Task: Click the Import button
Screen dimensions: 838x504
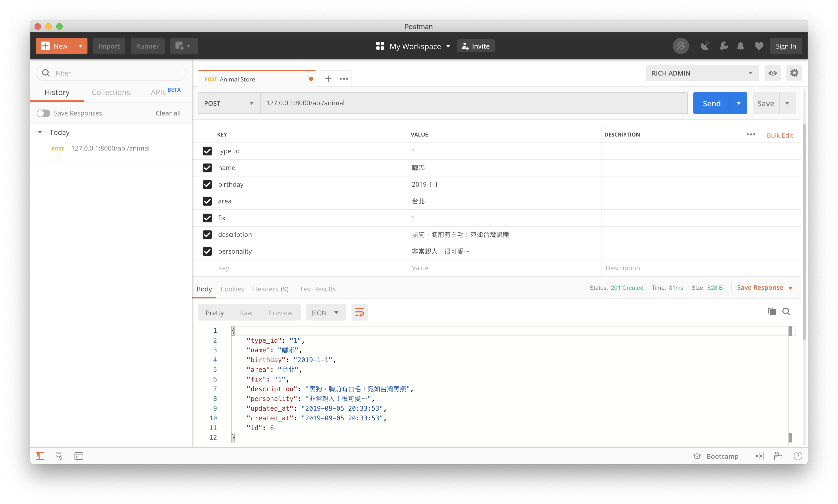Action: click(109, 46)
